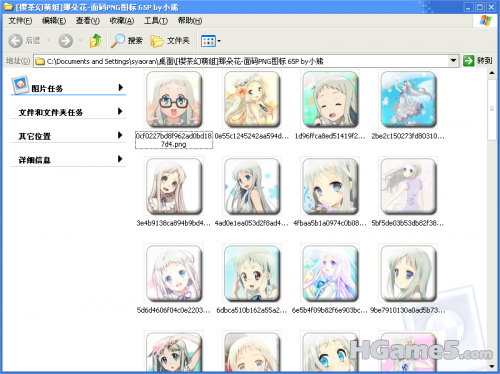
Task: Click the filename 0cf0227bd8f962ad0bd187d4.png
Action: click(174, 140)
